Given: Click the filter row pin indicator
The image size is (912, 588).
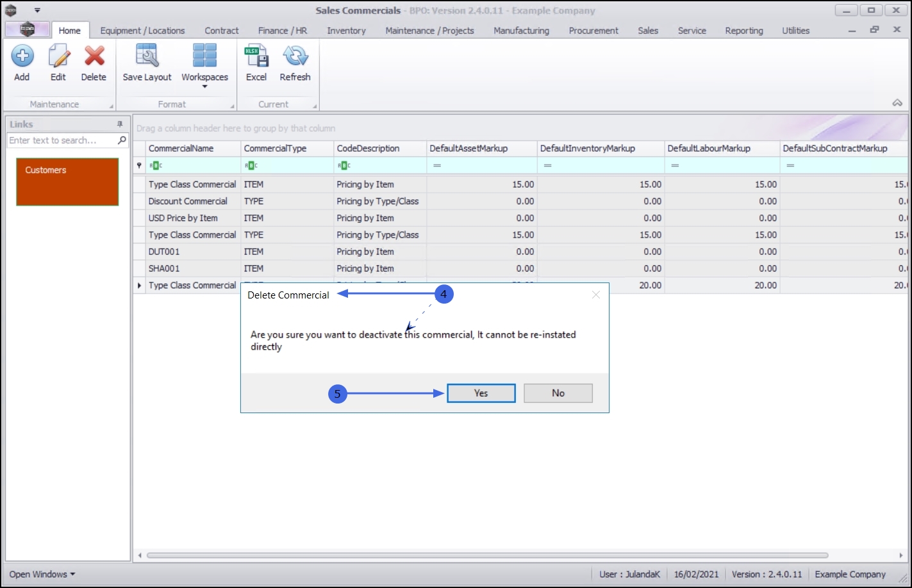Looking at the screenshot, I should coord(139,165).
